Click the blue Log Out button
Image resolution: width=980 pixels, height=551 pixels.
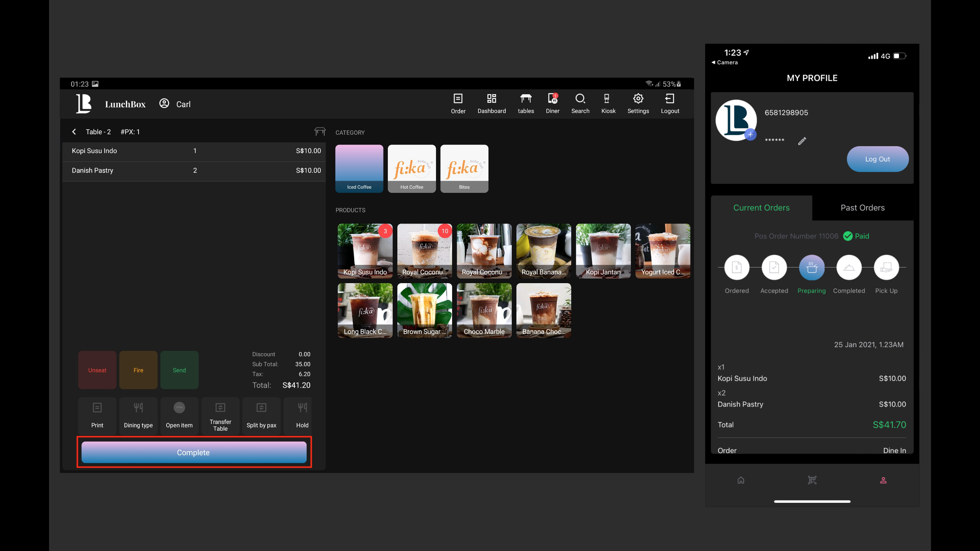coord(877,159)
